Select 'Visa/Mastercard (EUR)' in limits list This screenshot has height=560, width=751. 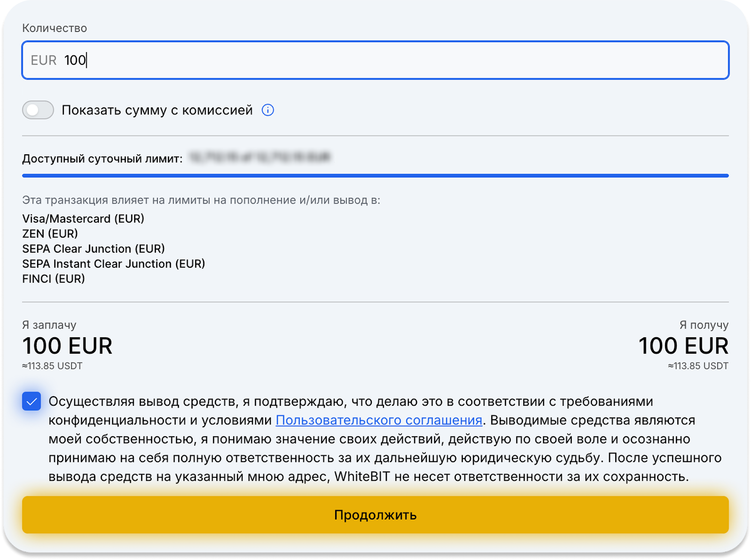[83, 219]
